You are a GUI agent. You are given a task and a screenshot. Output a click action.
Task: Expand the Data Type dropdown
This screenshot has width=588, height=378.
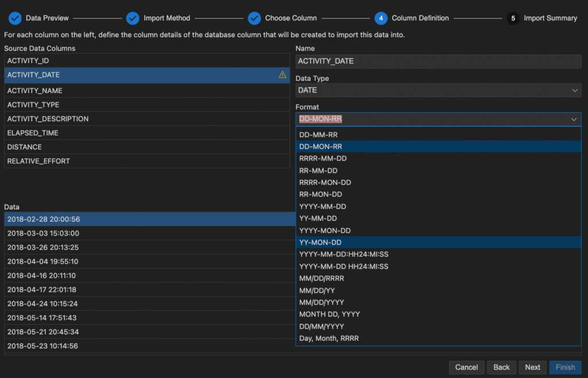575,90
